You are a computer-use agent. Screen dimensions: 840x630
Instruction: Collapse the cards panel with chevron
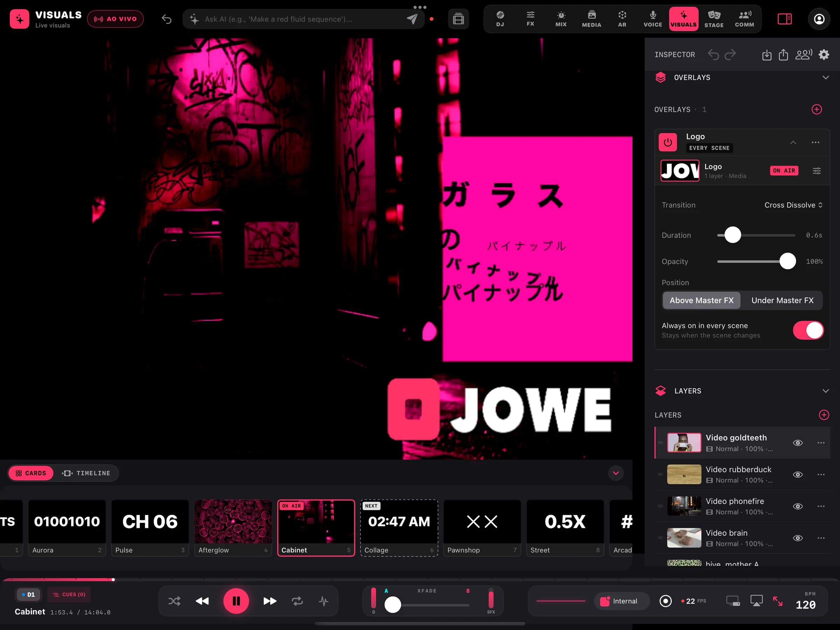coord(616,473)
